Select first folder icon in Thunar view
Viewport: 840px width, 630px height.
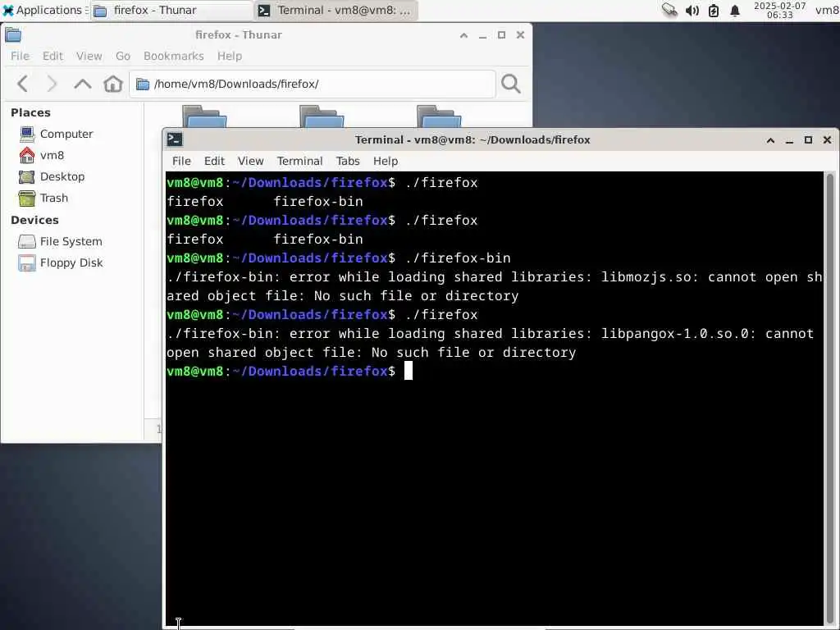pyautogui.click(x=204, y=116)
